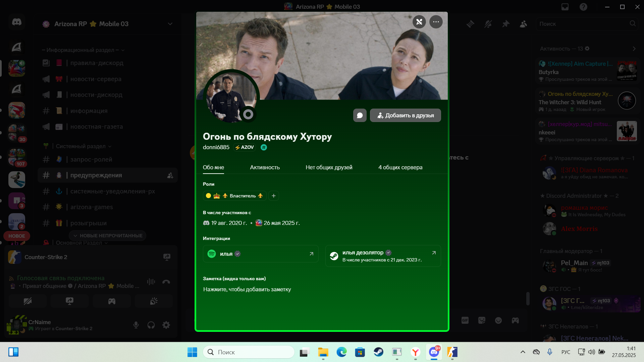Open информация channel
Viewport: 644px width, 362px height.
[107, 111]
